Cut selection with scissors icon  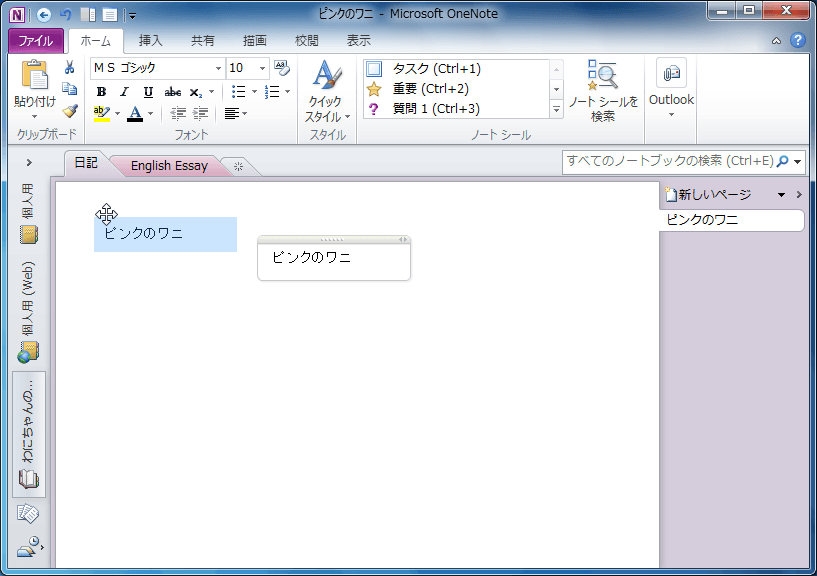[69, 68]
